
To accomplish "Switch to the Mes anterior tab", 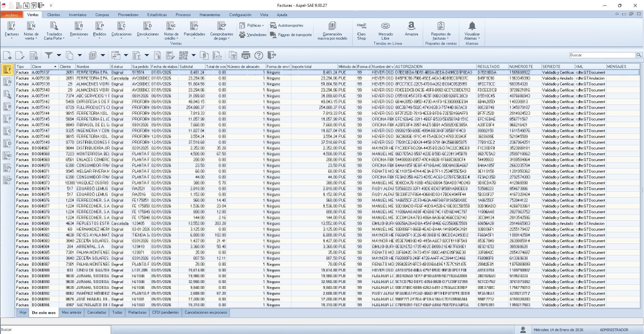I will click(72, 312).
